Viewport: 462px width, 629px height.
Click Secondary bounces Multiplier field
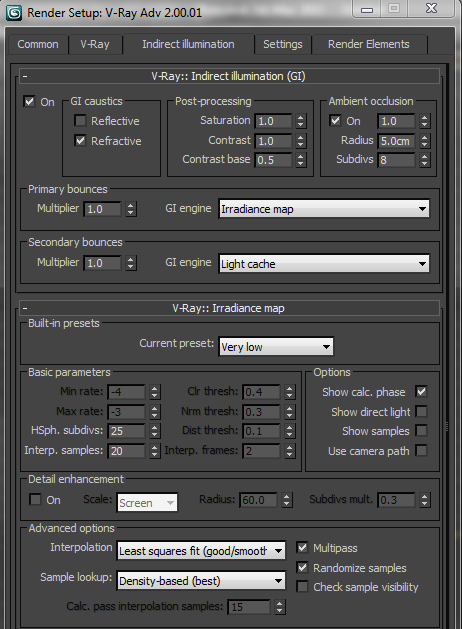tap(102, 263)
